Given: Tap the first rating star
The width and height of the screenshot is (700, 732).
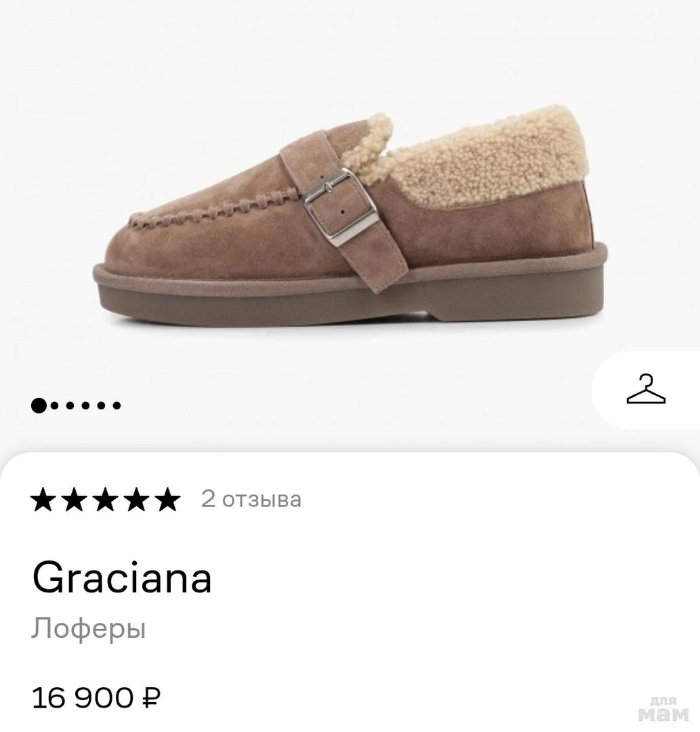Looking at the screenshot, I should point(45,500).
